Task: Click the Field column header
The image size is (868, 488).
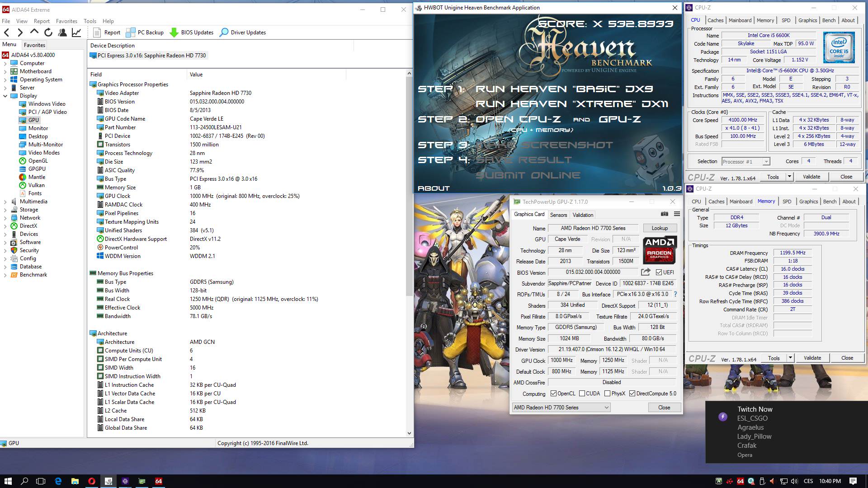Action: [137, 74]
